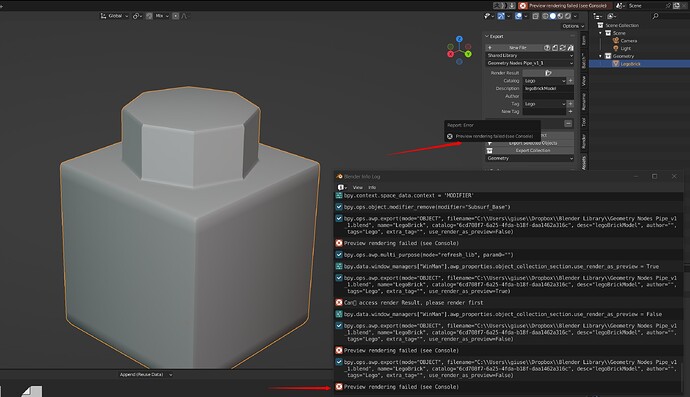Collapse the Geometry collection in outliner
This screenshot has height=397, width=690.
[600, 56]
